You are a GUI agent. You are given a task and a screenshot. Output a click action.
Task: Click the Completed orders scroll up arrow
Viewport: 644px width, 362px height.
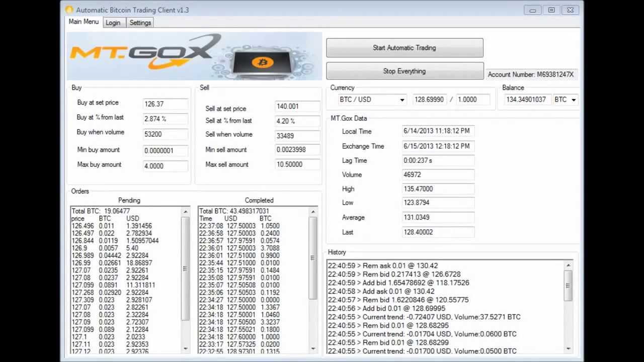313,212
